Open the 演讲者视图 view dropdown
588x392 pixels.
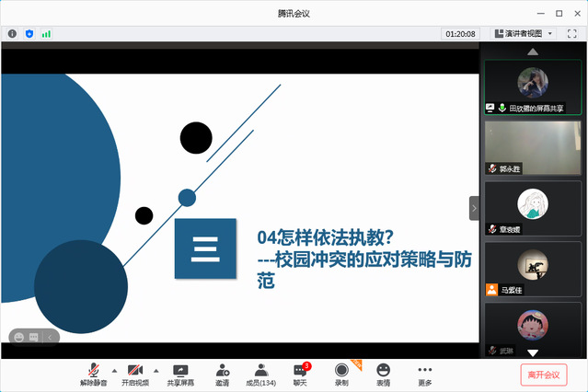click(x=524, y=34)
